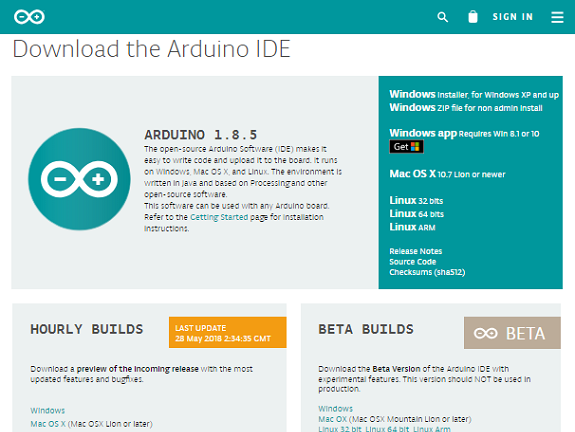Open the shopping bag cart icon
Viewport: 575px width, 432px height.
(473, 17)
